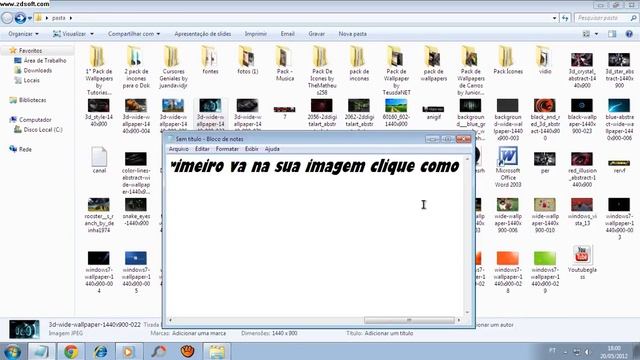Create a folder with 'Nova pasta'
This screenshot has width=640, height=360.
point(352,34)
